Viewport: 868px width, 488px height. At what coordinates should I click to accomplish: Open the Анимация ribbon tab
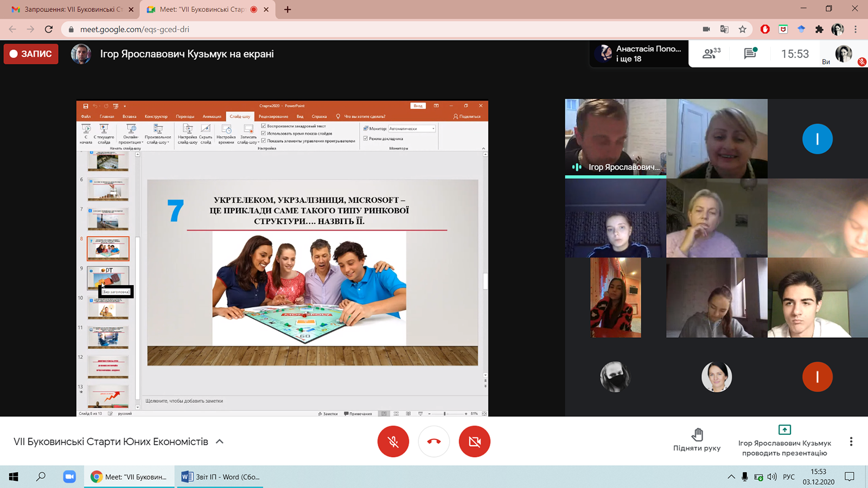point(212,117)
